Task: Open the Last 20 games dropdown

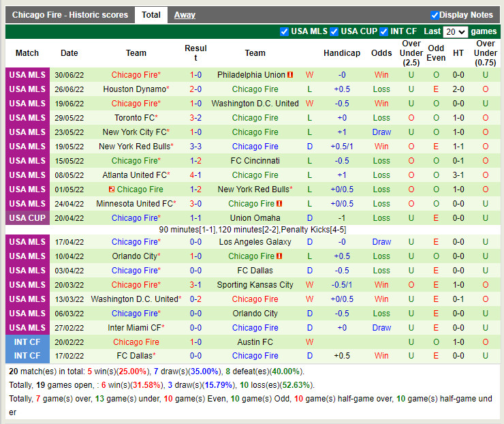Action: click(455, 31)
